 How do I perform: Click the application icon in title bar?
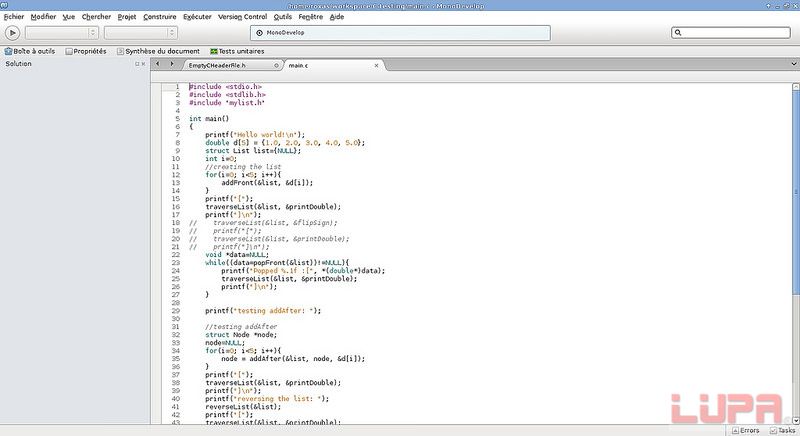click(x=4, y=5)
